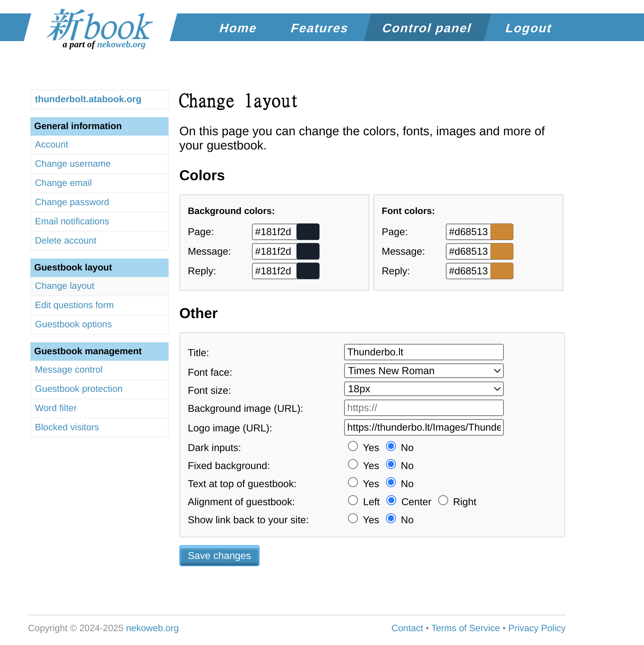
Task: Click the Background image URL field
Action: (x=424, y=408)
